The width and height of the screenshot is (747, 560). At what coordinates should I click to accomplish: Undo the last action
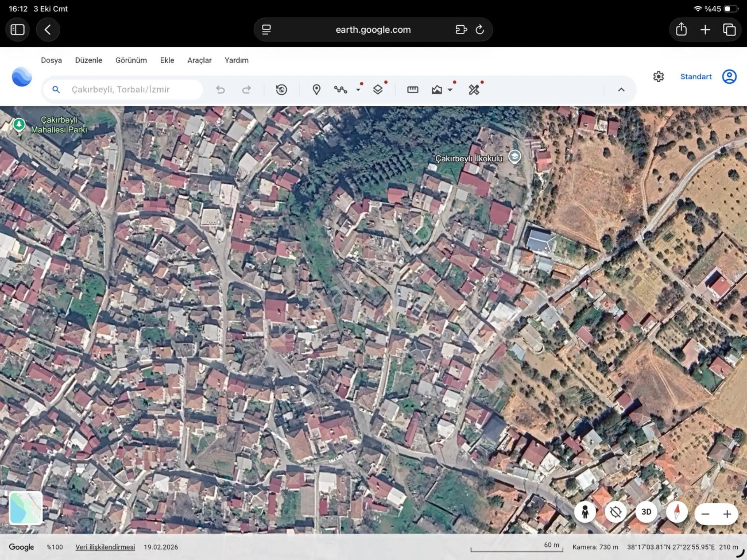(x=221, y=90)
